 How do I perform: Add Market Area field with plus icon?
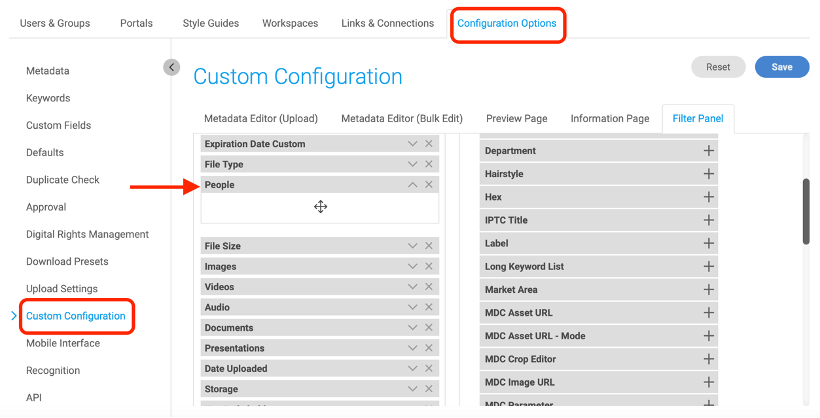[x=709, y=289]
